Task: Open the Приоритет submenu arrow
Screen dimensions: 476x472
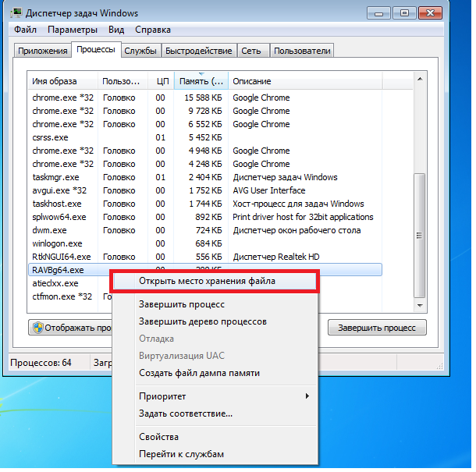Action: point(307,396)
